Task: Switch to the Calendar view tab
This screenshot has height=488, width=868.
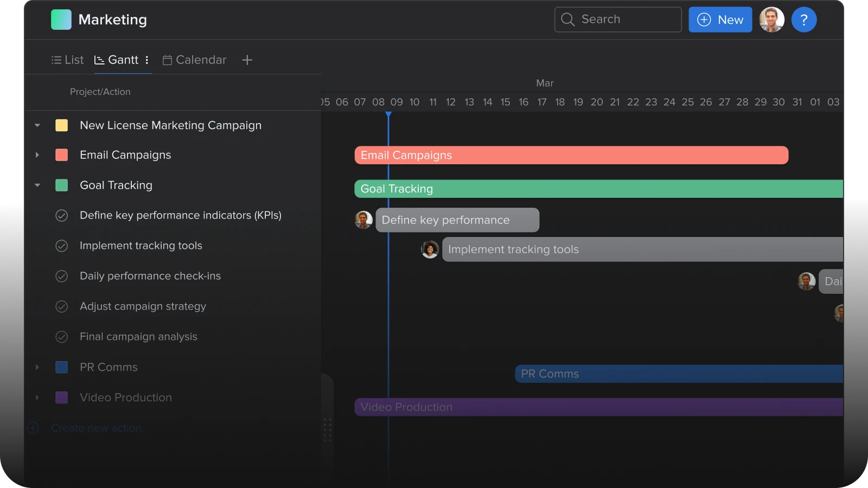Action: coord(195,60)
